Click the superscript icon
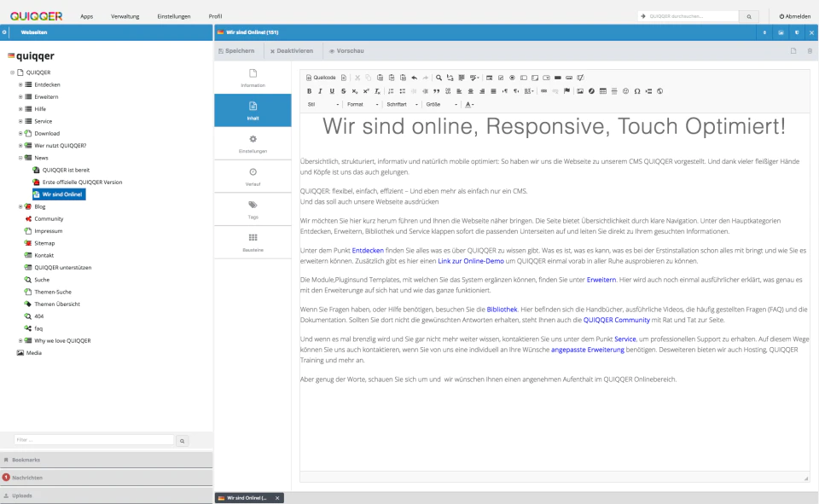 (366, 91)
